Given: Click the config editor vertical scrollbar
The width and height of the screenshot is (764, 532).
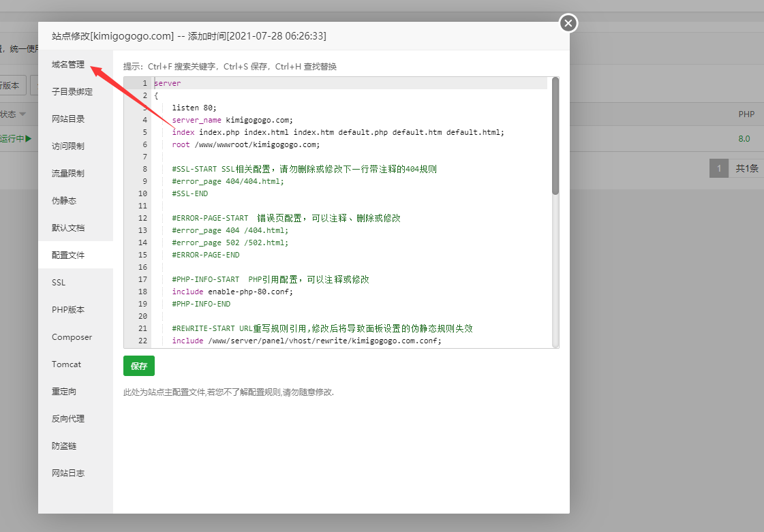Looking at the screenshot, I should [x=555, y=136].
